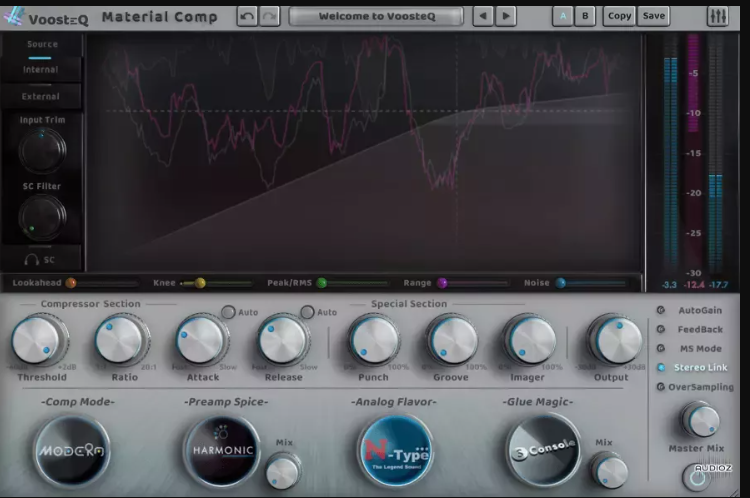Open the mixer settings icon

717,16
